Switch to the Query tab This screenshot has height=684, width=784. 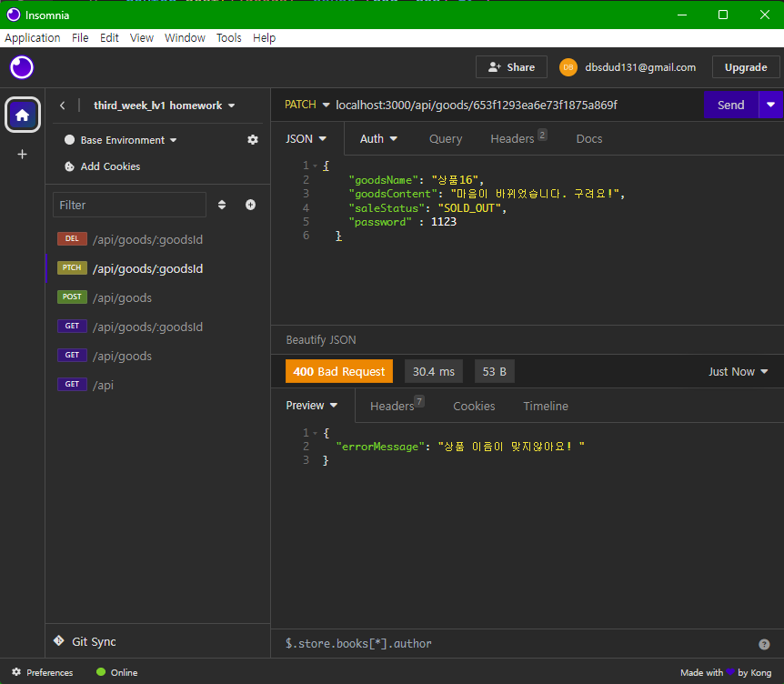[446, 139]
